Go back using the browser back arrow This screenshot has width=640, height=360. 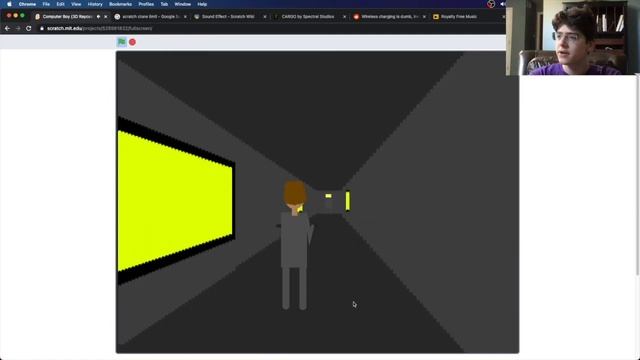click(7, 29)
